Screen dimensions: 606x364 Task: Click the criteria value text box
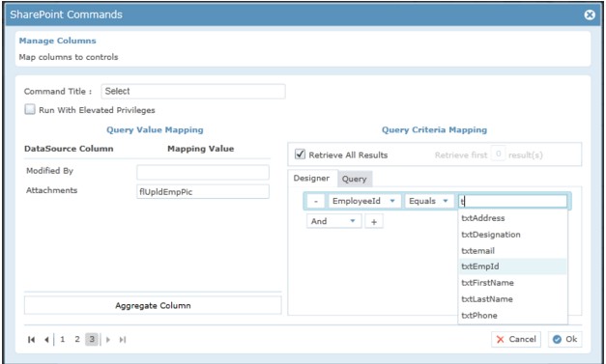(512, 201)
